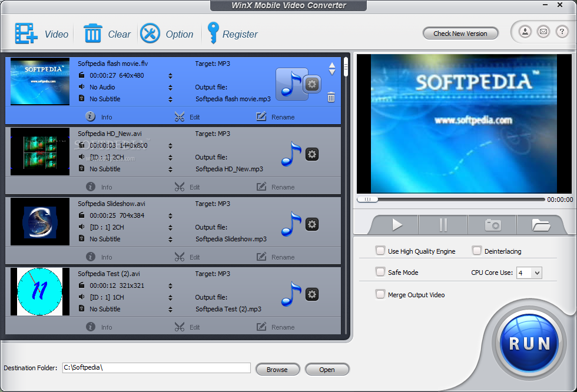Click the Register key icon

tap(213, 33)
